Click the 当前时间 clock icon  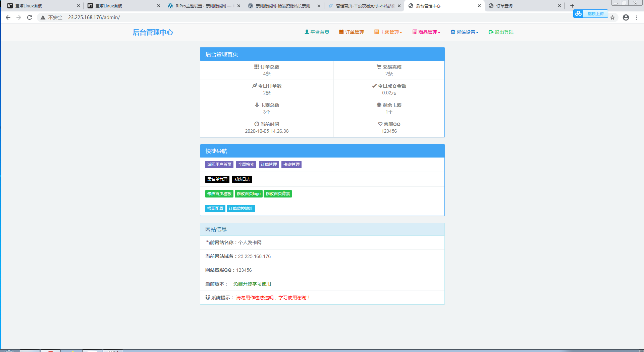[x=257, y=124]
